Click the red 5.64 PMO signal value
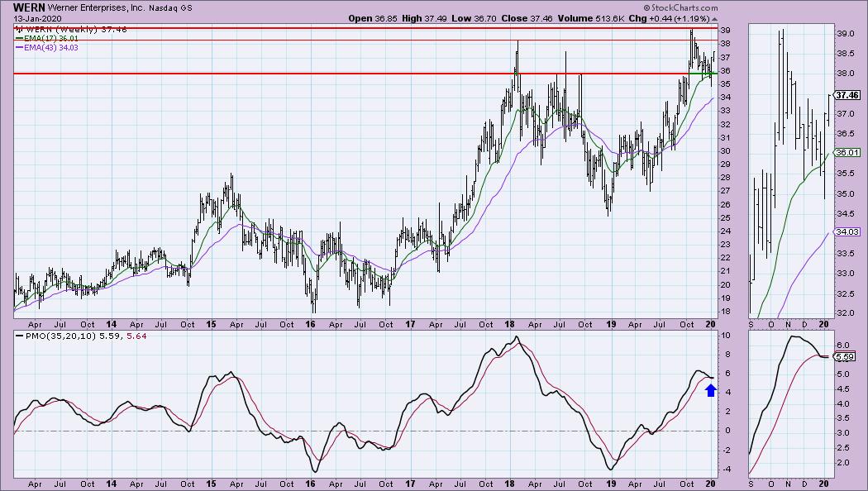The image size is (868, 491). pyautogui.click(x=136, y=336)
